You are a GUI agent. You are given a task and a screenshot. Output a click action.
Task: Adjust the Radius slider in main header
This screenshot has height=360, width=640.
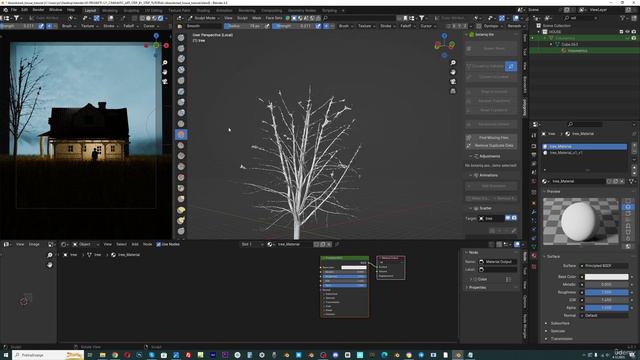(244, 26)
